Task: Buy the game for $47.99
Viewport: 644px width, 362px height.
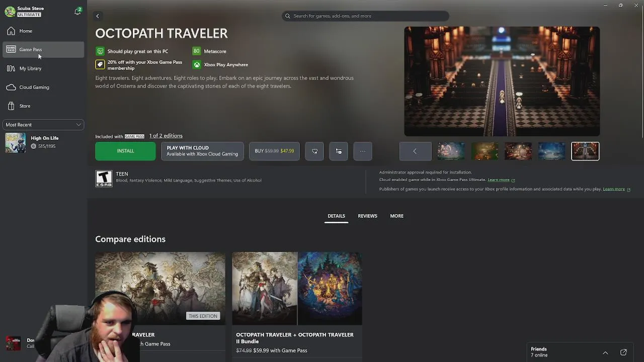Action: pos(274,151)
